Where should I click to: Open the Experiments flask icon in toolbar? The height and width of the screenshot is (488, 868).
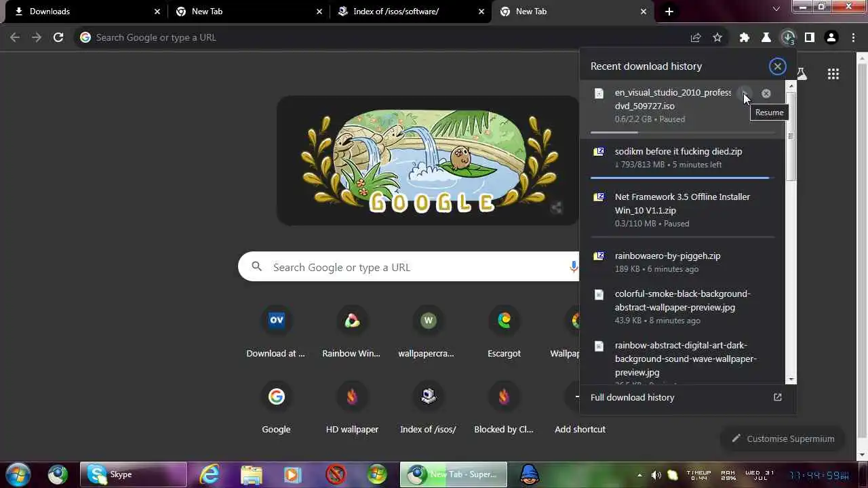(x=766, y=37)
